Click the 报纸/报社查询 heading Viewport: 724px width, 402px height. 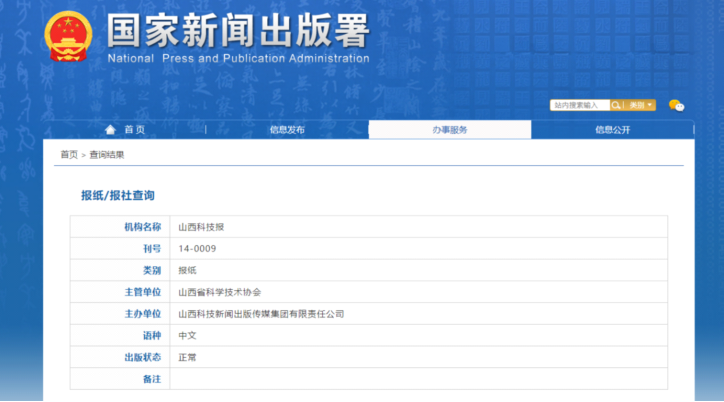[x=118, y=195]
